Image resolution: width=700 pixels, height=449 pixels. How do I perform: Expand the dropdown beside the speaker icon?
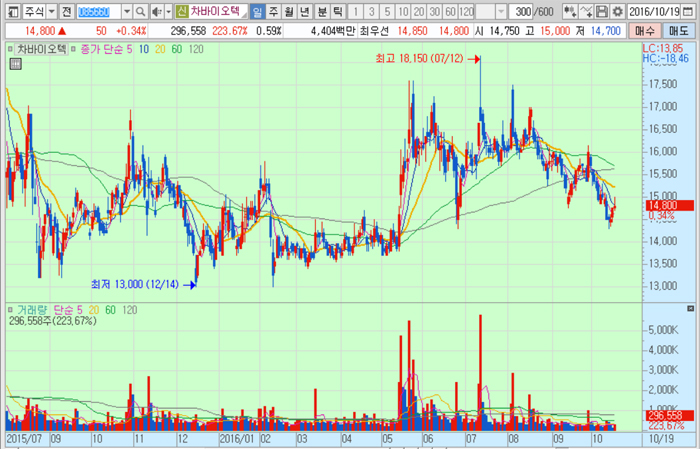[166, 11]
